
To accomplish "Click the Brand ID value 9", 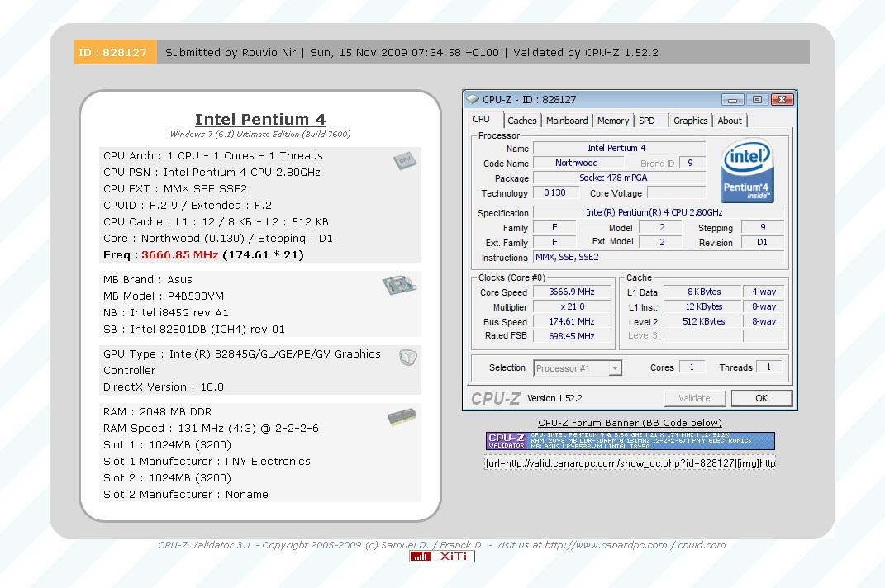I will (691, 163).
